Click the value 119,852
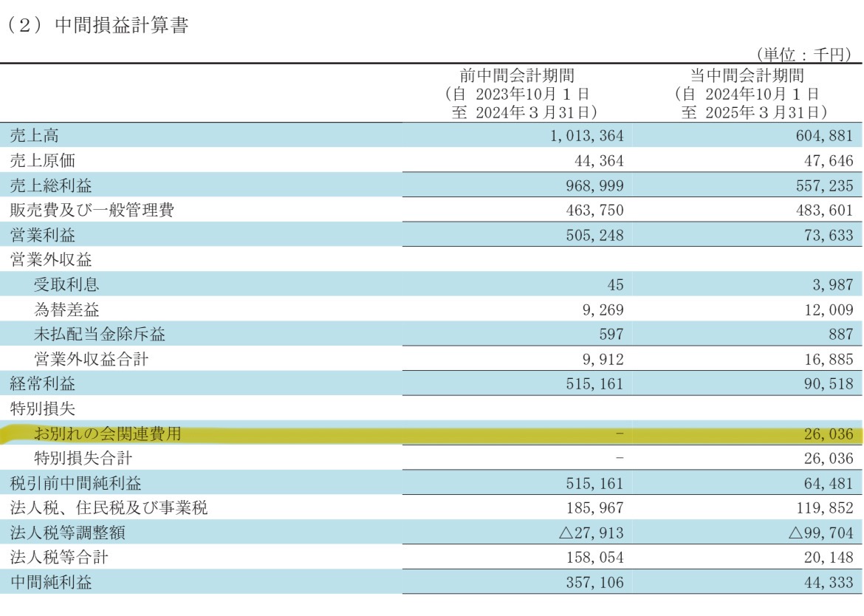The height and width of the screenshot is (616, 864). coord(824,508)
